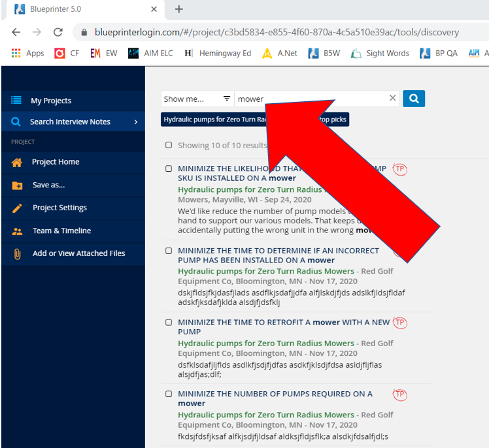Open the Apps bookmark grid icon
Image resolution: width=489 pixels, height=448 pixels.
(16, 54)
